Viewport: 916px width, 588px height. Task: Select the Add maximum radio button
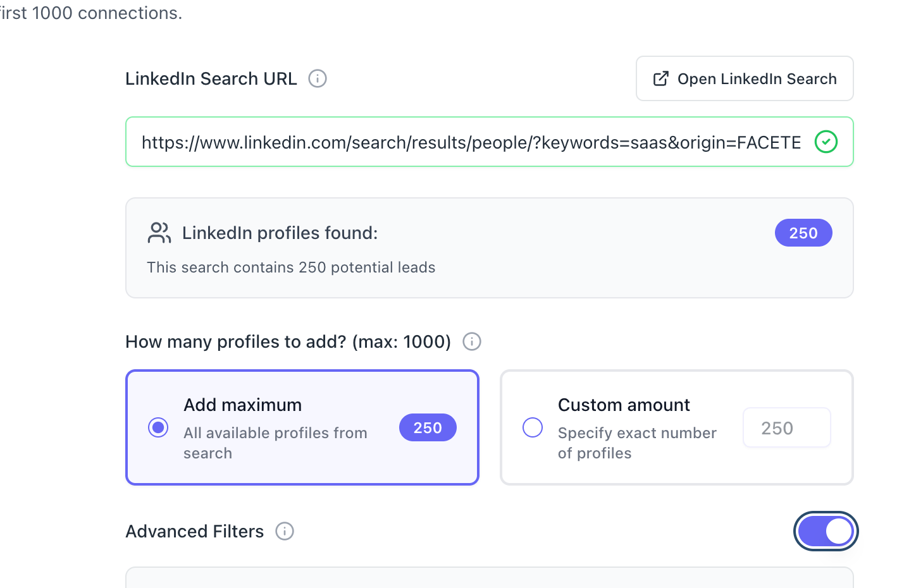tap(158, 427)
